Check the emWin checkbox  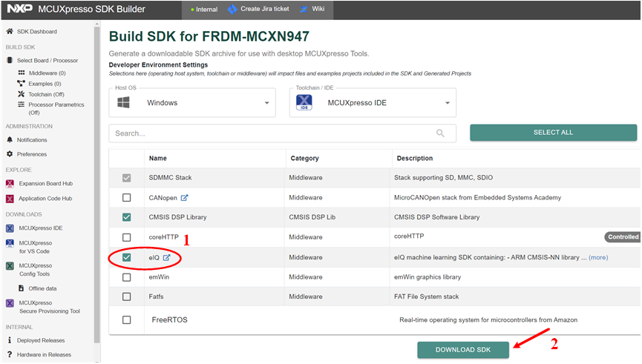pos(126,277)
